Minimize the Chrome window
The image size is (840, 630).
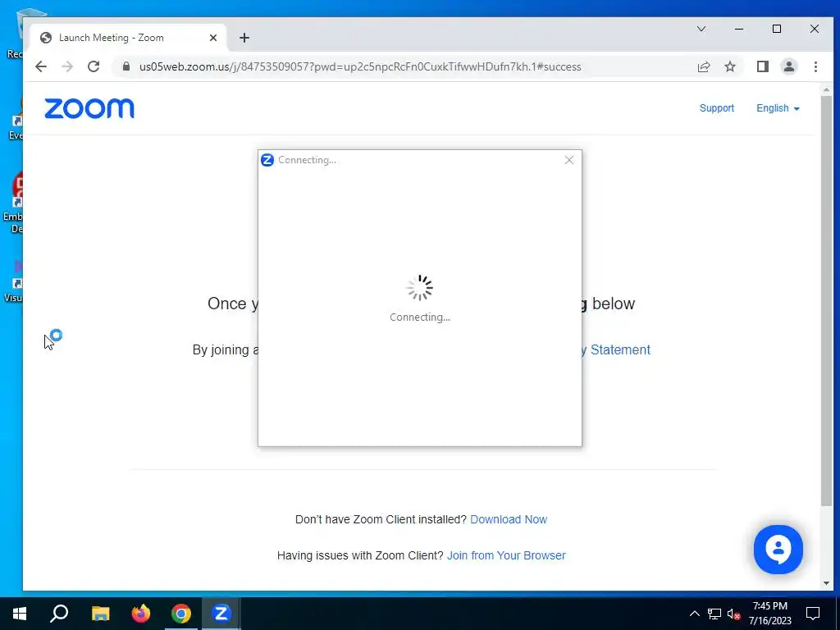(739, 29)
